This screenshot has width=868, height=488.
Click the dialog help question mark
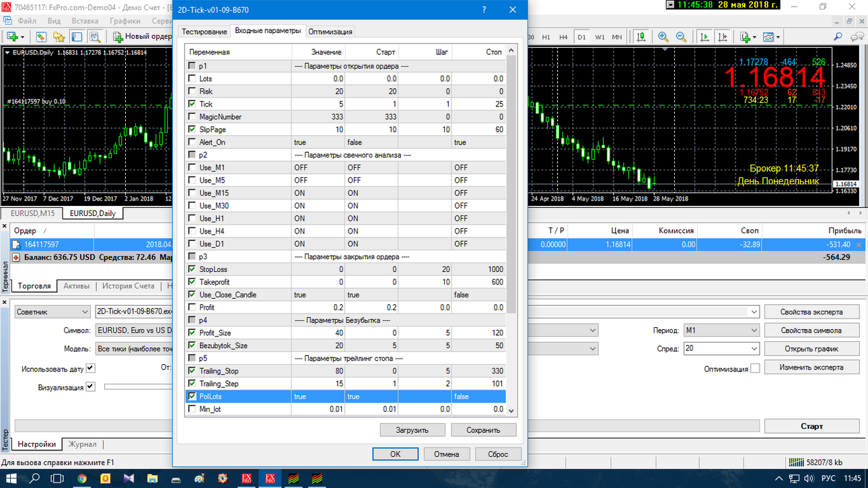(x=484, y=10)
